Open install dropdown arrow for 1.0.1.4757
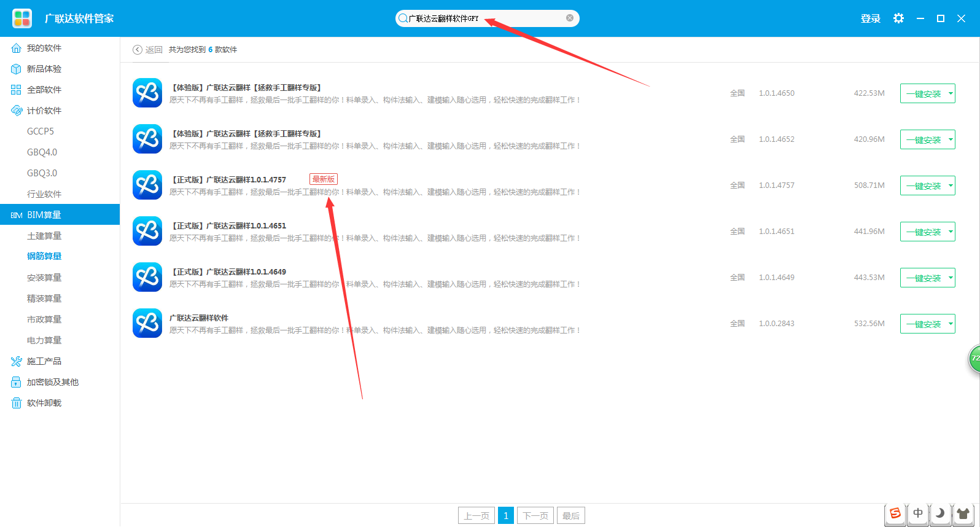Image resolution: width=980 pixels, height=527 pixels. [951, 185]
